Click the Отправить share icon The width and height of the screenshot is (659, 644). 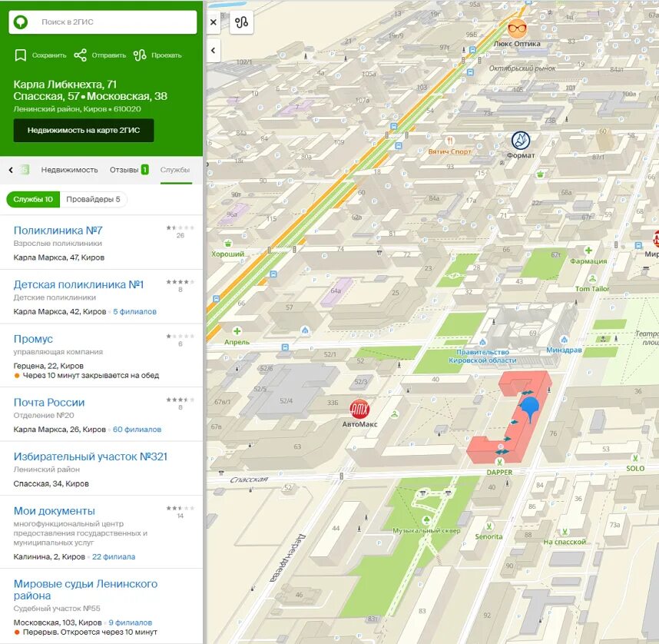pos(81,55)
